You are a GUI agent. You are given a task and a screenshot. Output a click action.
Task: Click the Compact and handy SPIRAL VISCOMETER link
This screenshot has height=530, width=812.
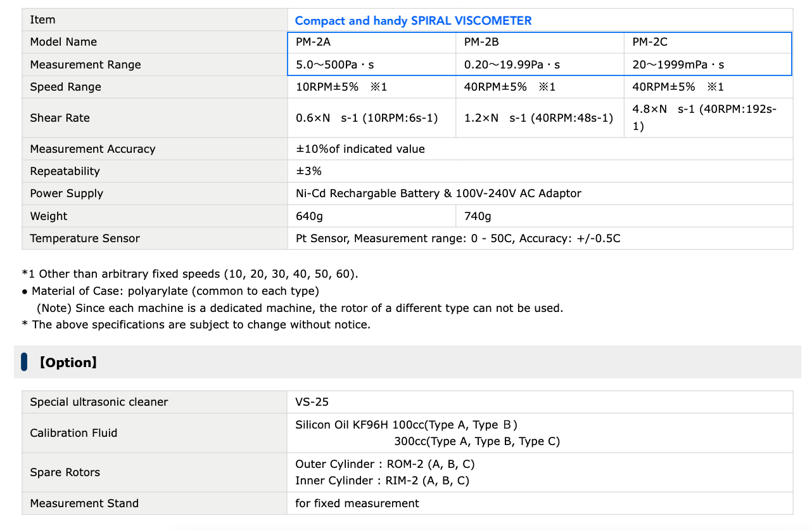413,20
